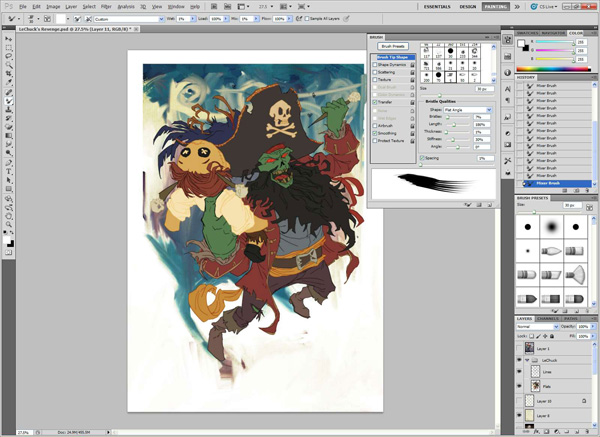Switch to the Swatches tab
600x437 pixels.
[527, 33]
